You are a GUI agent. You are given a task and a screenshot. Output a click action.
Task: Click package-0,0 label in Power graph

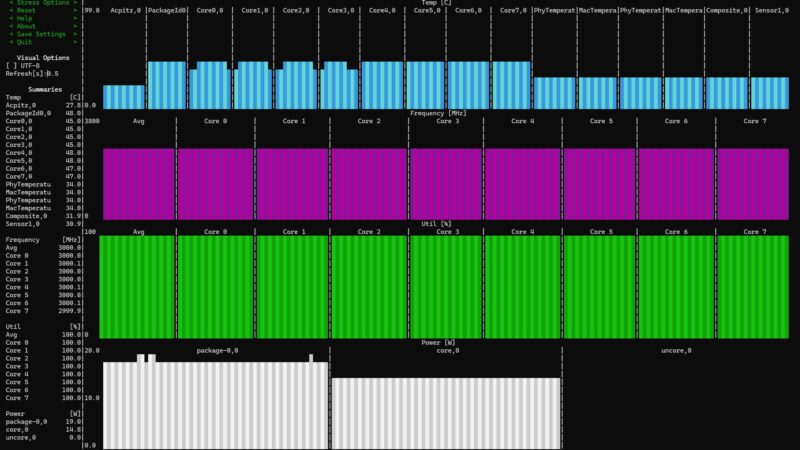click(217, 351)
